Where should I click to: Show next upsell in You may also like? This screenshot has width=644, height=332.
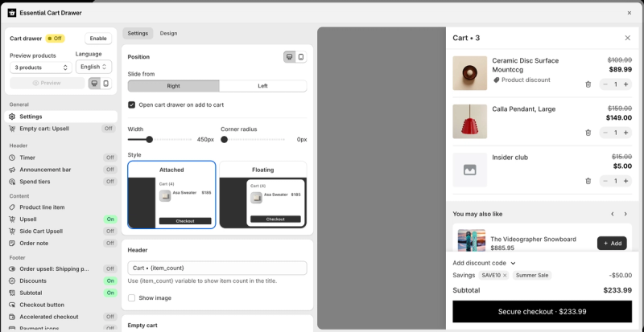point(625,214)
